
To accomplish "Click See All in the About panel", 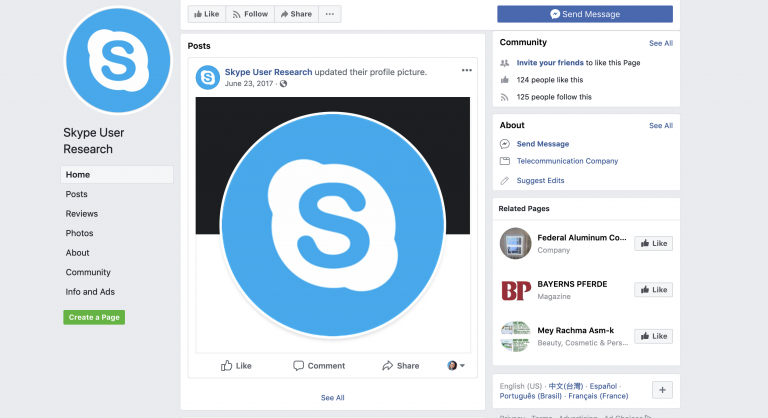I will click(x=661, y=125).
